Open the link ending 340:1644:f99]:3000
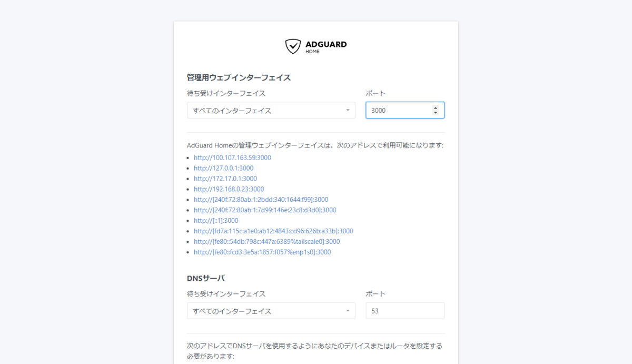 point(261,200)
